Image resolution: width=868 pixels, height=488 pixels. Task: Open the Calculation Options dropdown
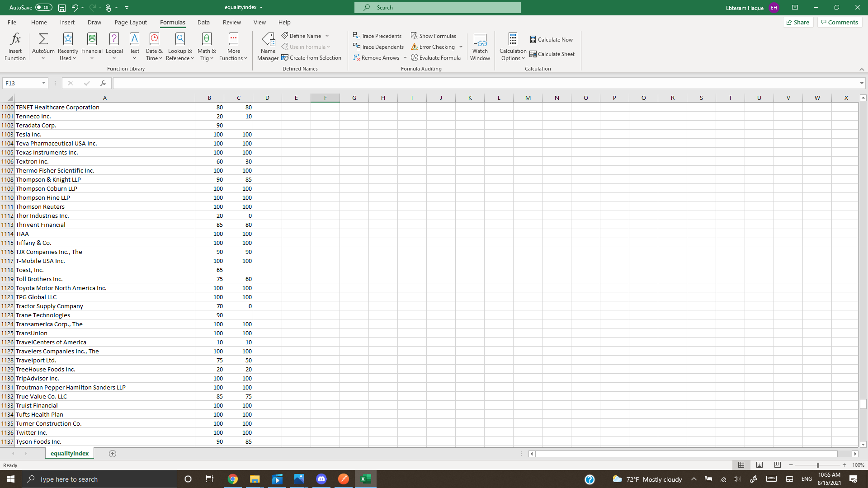[513, 46]
